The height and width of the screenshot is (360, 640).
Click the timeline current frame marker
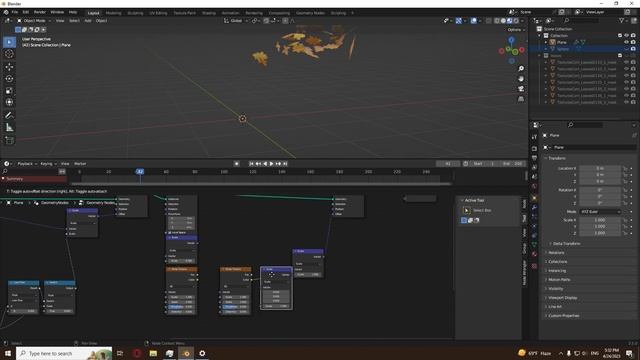[140, 171]
